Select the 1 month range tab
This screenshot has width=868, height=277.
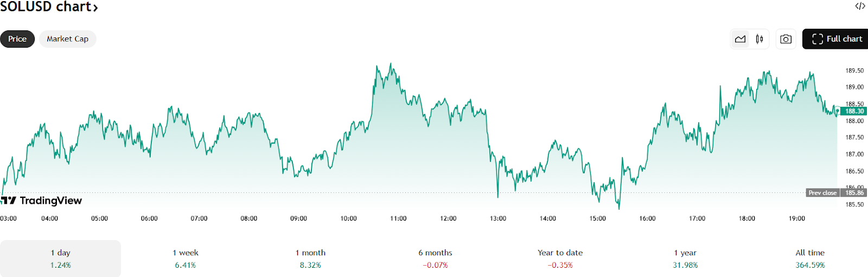310,259
